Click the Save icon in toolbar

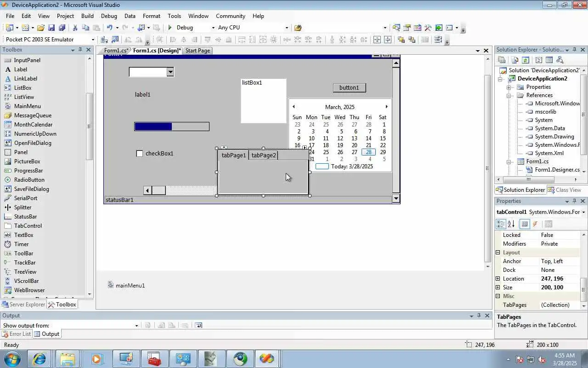coord(51,28)
